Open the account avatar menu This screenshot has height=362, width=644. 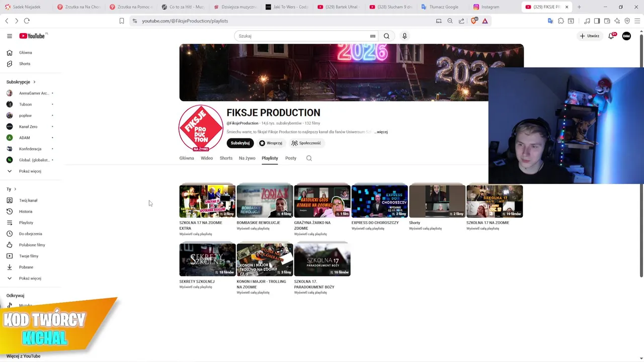pos(626,36)
